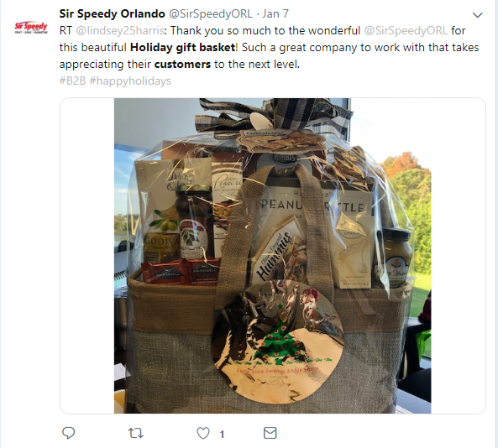Click the reply speech bubble icon
Image resolution: width=498 pixels, height=448 pixels.
coord(68,433)
